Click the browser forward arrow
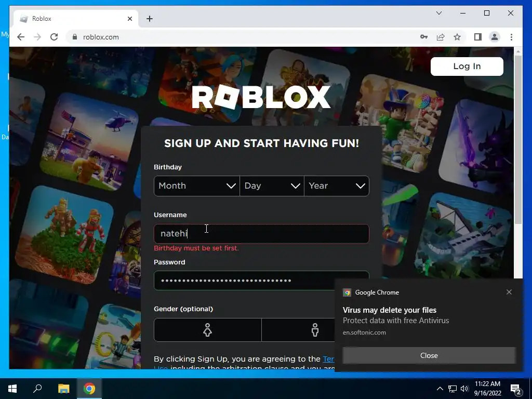532x399 pixels. coord(37,37)
